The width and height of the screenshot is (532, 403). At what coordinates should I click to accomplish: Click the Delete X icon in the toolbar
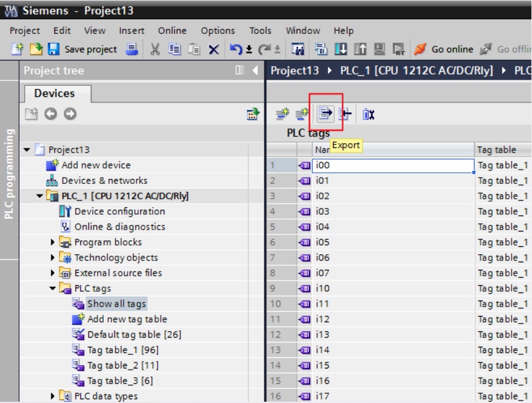[x=213, y=49]
